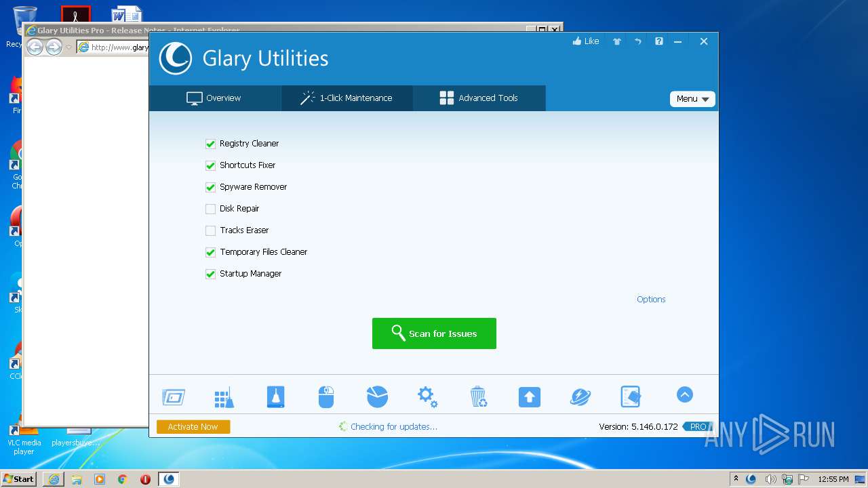This screenshot has height=488, width=868.
Task: Click the Scan for Issues button
Action: point(434,333)
